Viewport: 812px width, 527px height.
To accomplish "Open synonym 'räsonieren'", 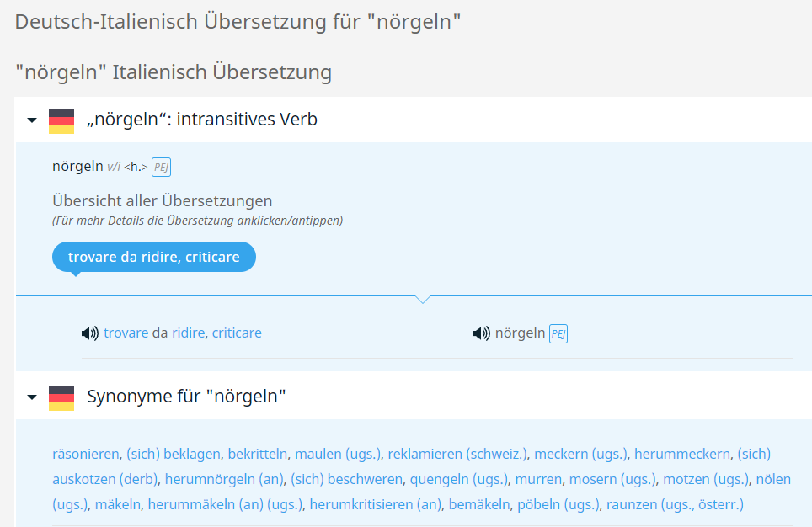I will (x=85, y=454).
